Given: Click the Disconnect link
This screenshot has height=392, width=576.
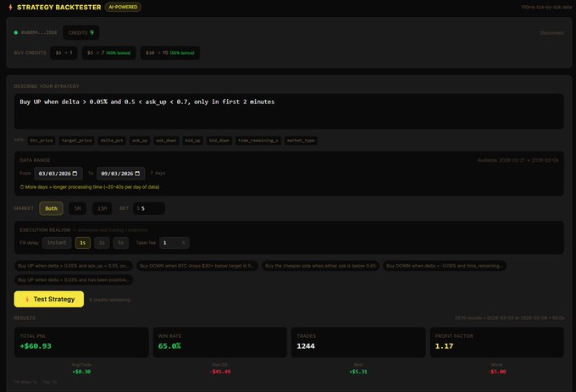Looking at the screenshot, I should tap(551, 33).
